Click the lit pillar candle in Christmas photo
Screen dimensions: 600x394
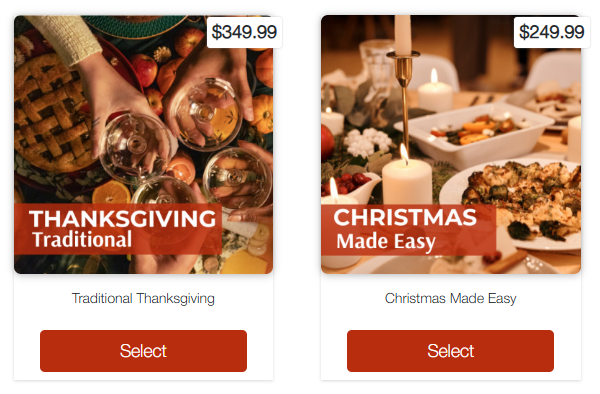tap(407, 180)
